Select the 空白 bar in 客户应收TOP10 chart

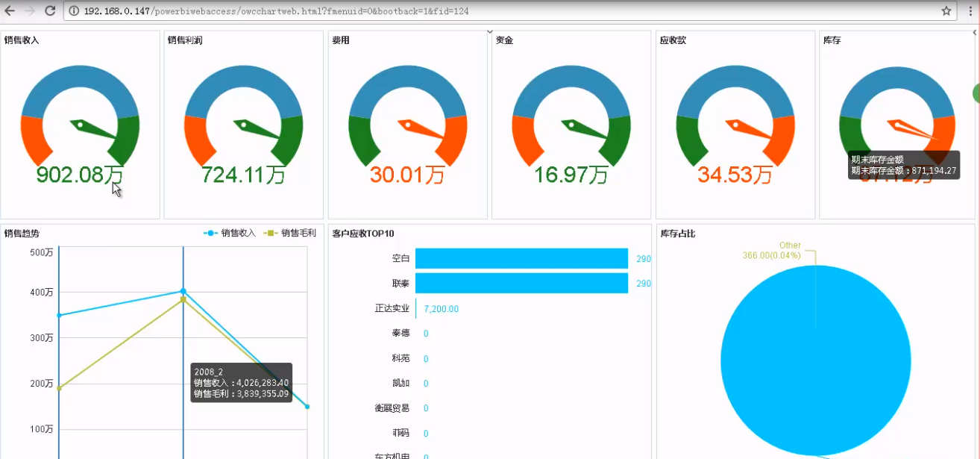522,258
